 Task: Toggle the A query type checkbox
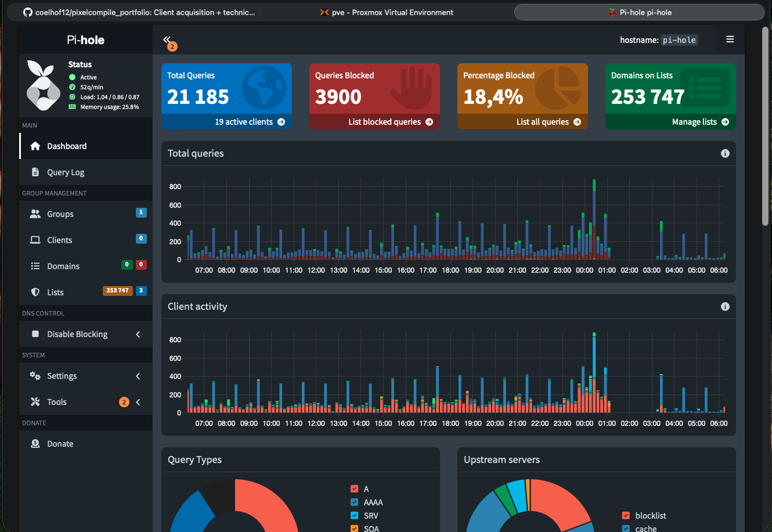tap(355, 489)
